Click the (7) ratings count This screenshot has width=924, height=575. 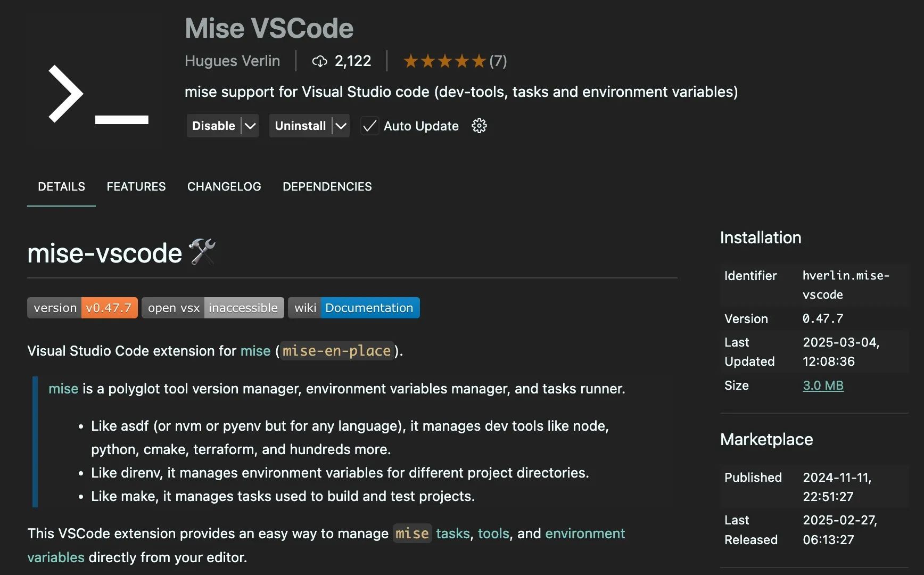[x=499, y=61]
